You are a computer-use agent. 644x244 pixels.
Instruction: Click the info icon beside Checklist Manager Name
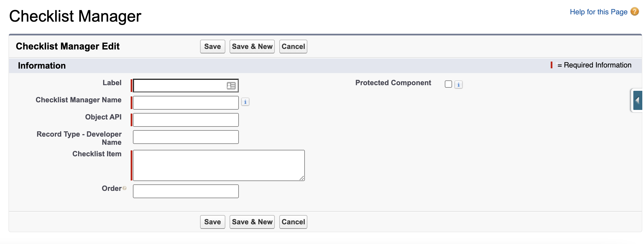[246, 102]
